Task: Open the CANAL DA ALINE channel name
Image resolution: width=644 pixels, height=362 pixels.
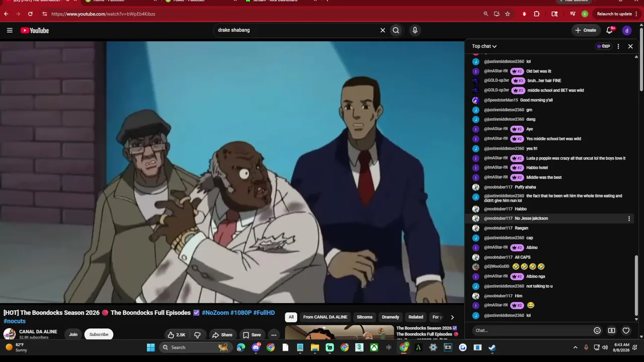Action: [38, 332]
